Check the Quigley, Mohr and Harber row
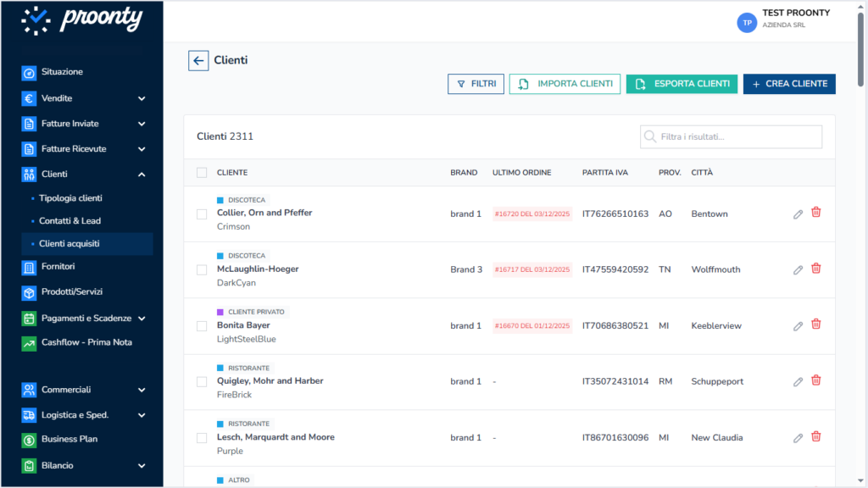The height and width of the screenshot is (488, 868). click(202, 382)
